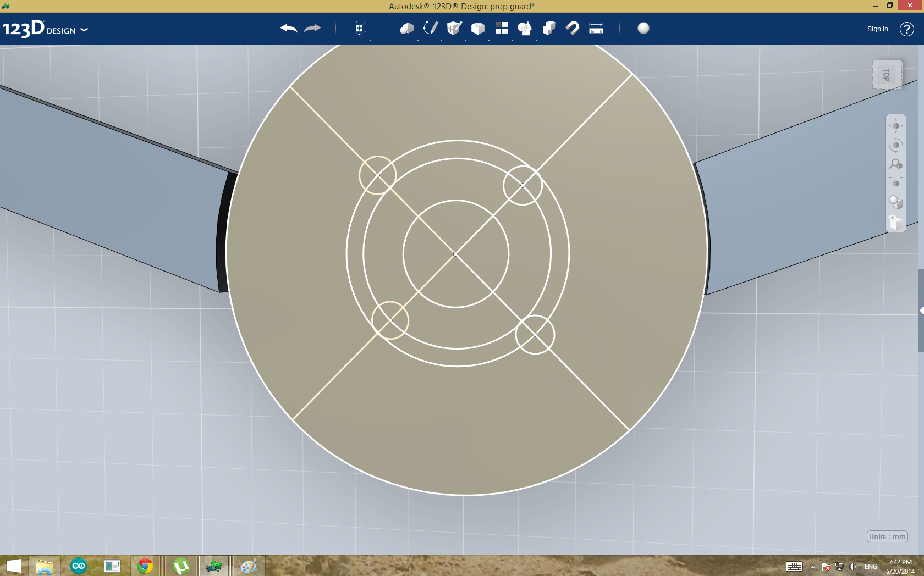Open the Construct tools menu

(454, 28)
